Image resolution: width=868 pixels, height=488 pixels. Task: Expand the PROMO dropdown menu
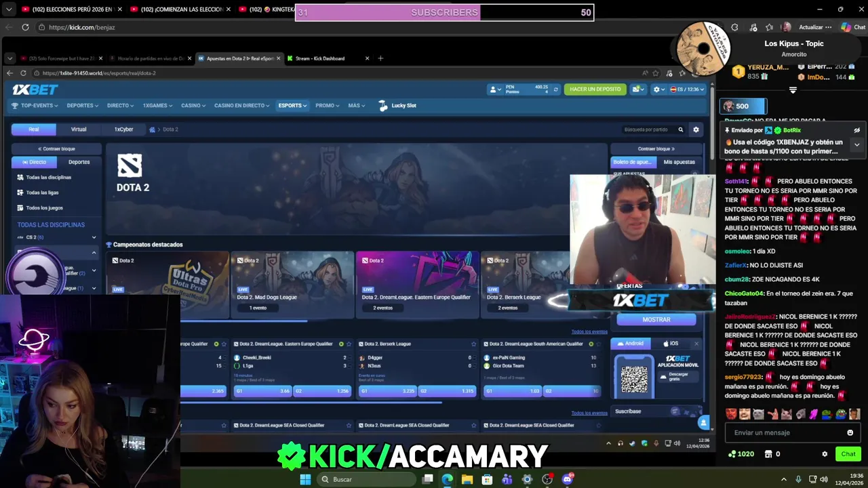click(327, 106)
